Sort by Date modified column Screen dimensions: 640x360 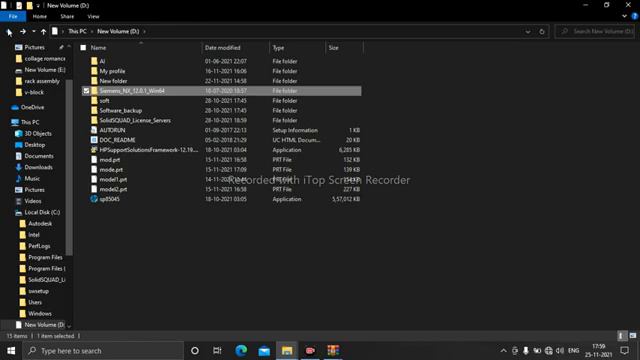coord(222,48)
